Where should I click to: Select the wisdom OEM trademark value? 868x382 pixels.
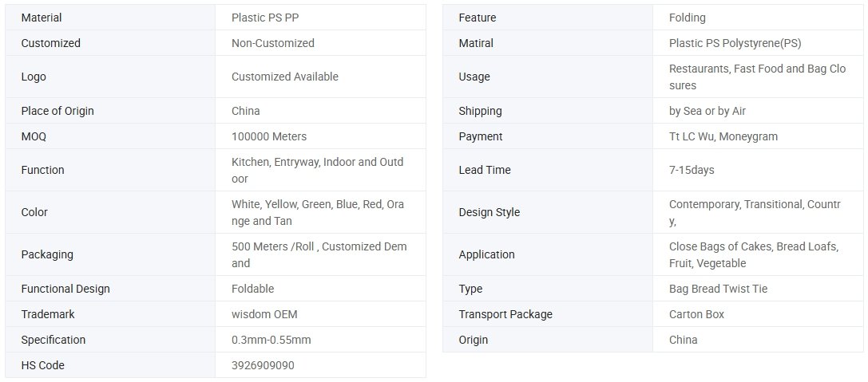click(264, 314)
